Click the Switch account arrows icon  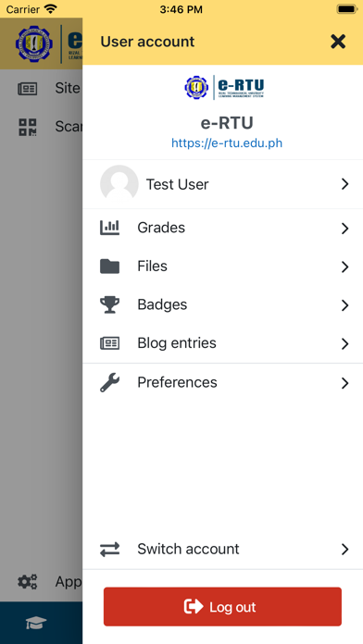click(x=110, y=549)
